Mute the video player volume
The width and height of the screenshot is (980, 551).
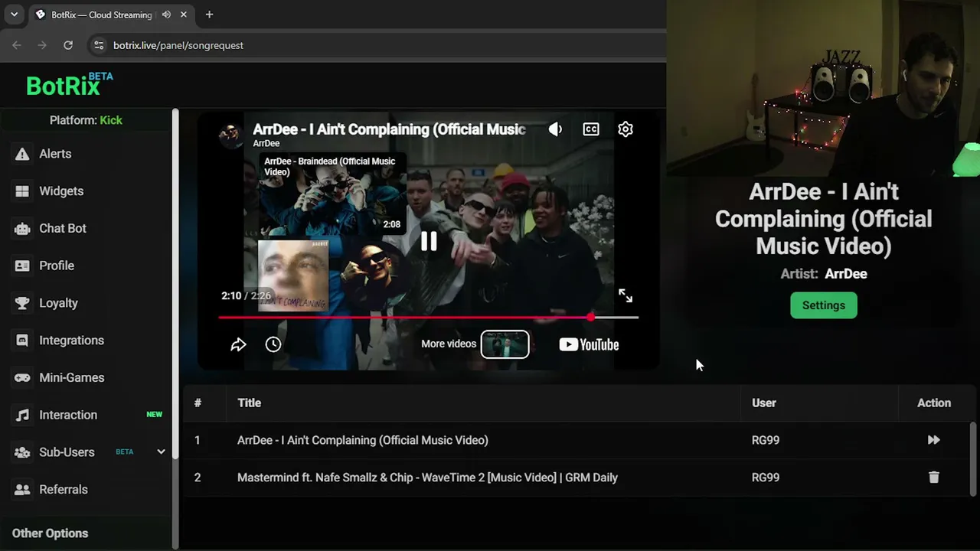coord(555,129)
